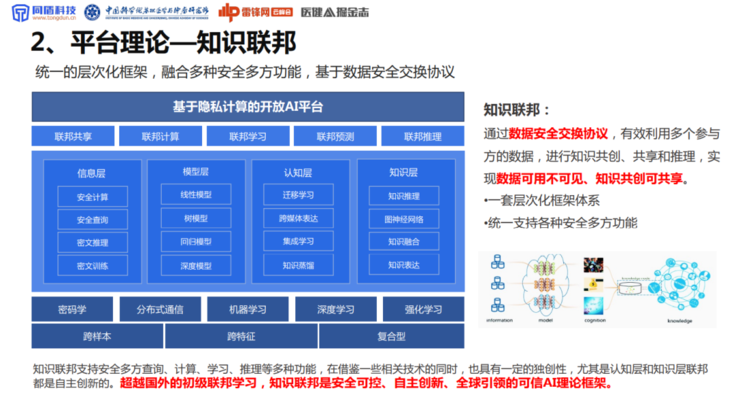Click the 强化学习 foundation box
740x395 pixels.
(x=423, y=310)
